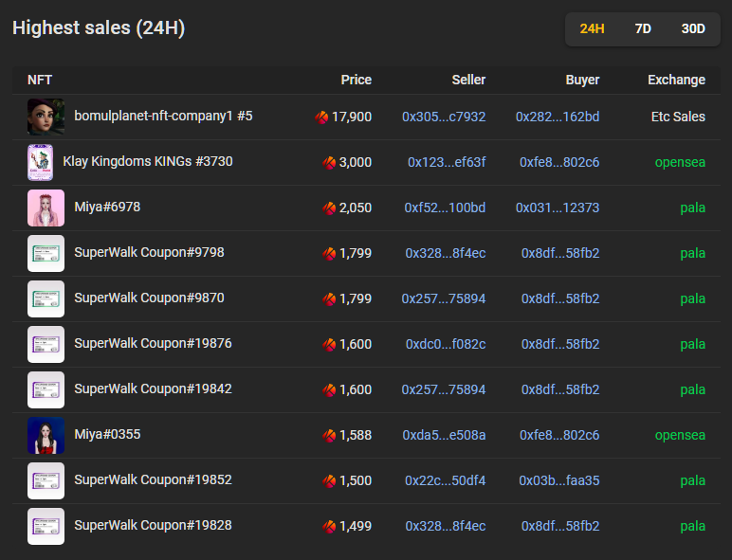
Task: Open the Klay Kingdoms KINGs #3730 name
Action: [148, 161]
